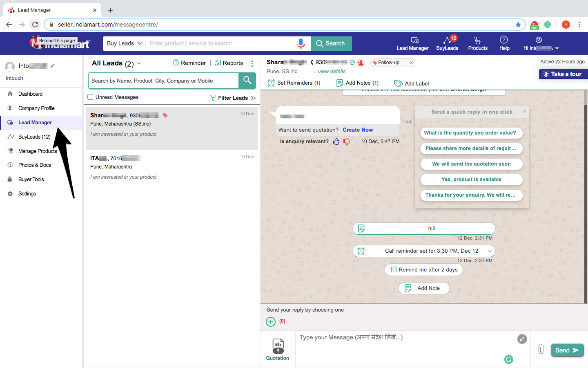Start the Take a tour button
This screenshot has width=588, height=368.
coord(563,74)
